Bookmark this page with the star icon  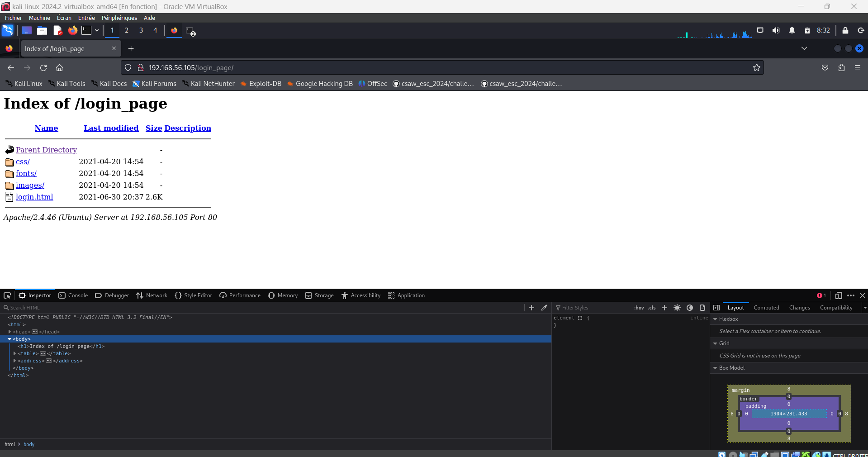[756, 68]
